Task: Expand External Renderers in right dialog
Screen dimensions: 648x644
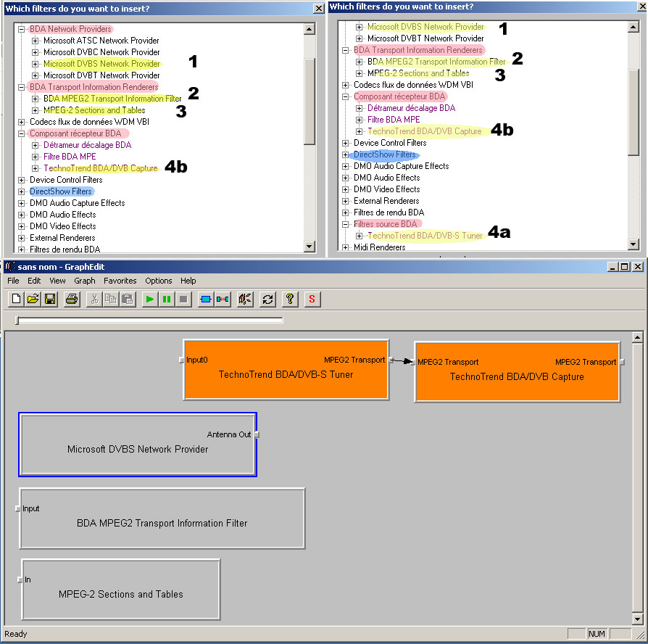Action: click(345, 201)
